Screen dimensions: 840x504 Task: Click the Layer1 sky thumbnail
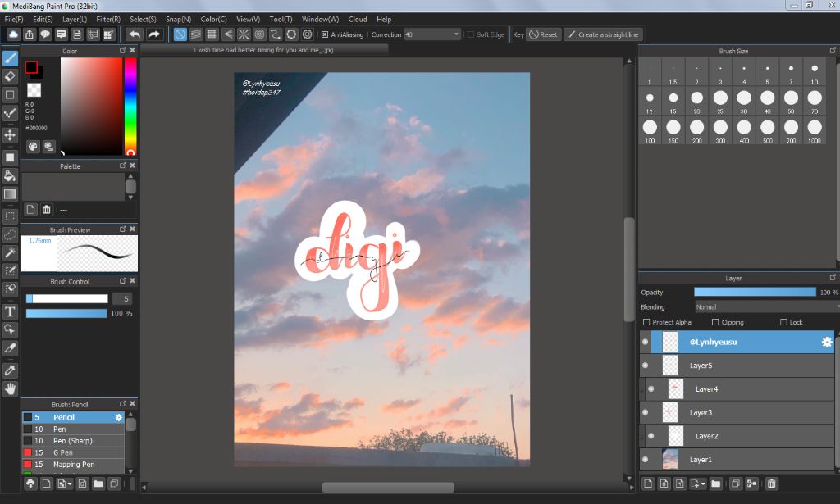tap(670, 460)
